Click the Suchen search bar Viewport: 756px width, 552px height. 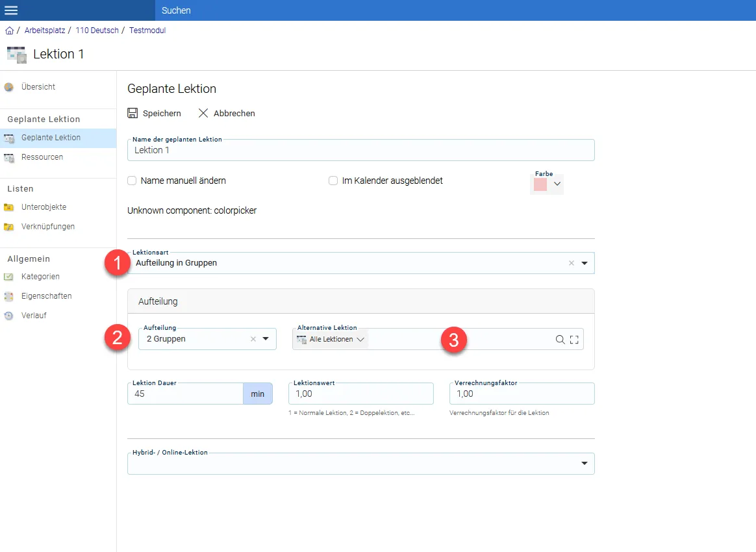[455, 10]
